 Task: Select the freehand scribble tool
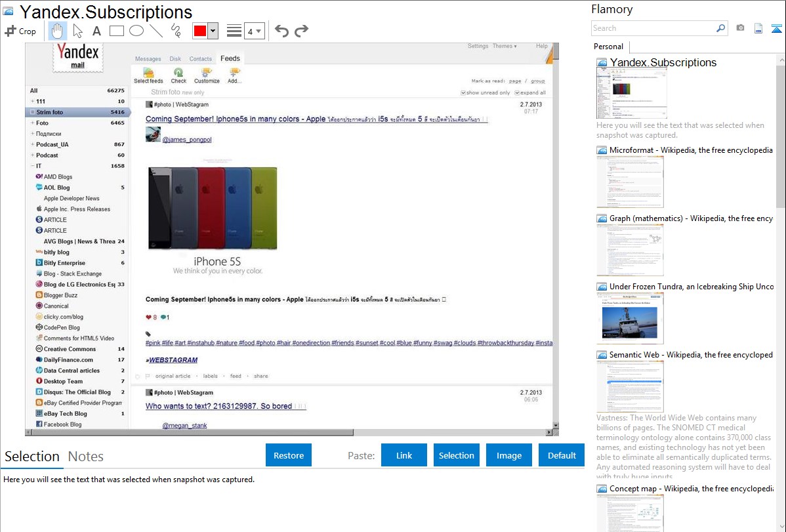click(x=176, y=31)
